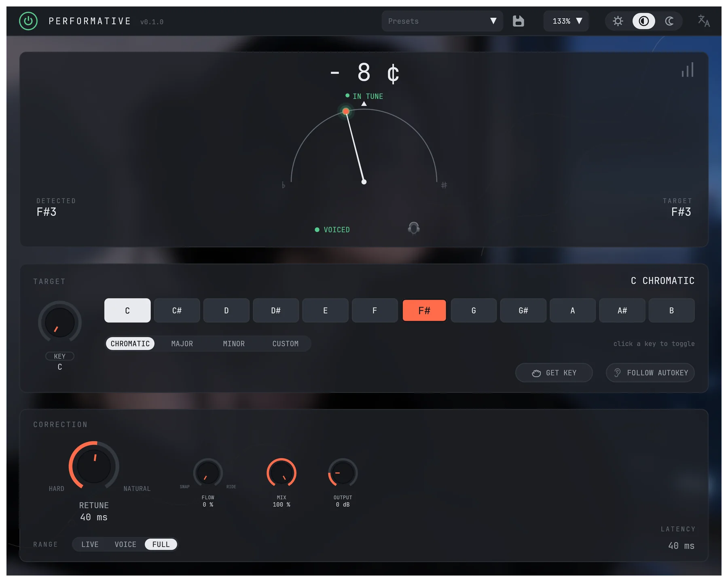This screenshot has width=728, height=582.
Task: Click the VOICED status indicator
Action: pos(332,230)
